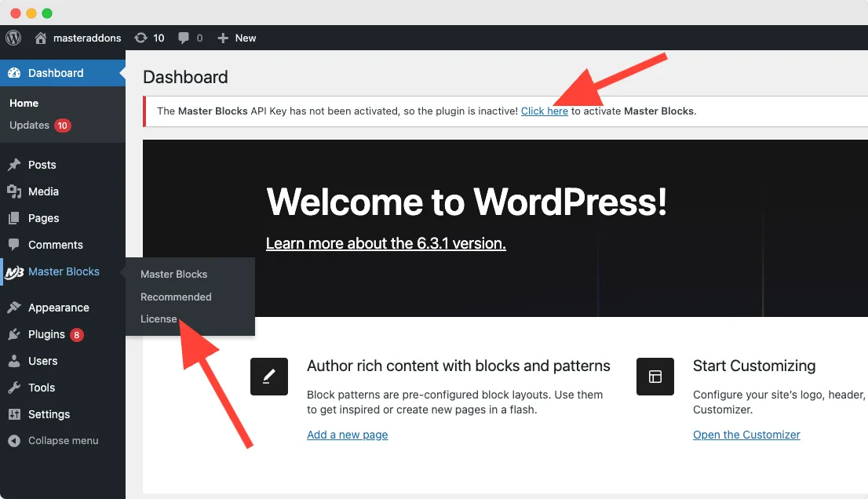Click 'Author rich content with blocks and patterns'

coord(458,366)
